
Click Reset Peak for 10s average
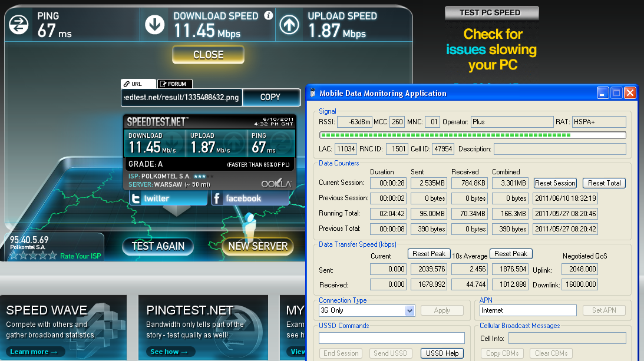[x=510, y=254]
